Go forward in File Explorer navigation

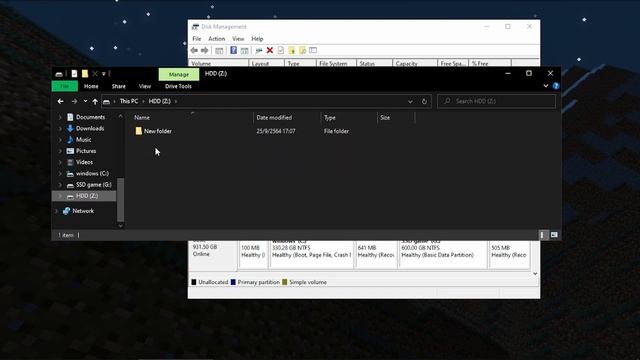(x=74, y=101)
